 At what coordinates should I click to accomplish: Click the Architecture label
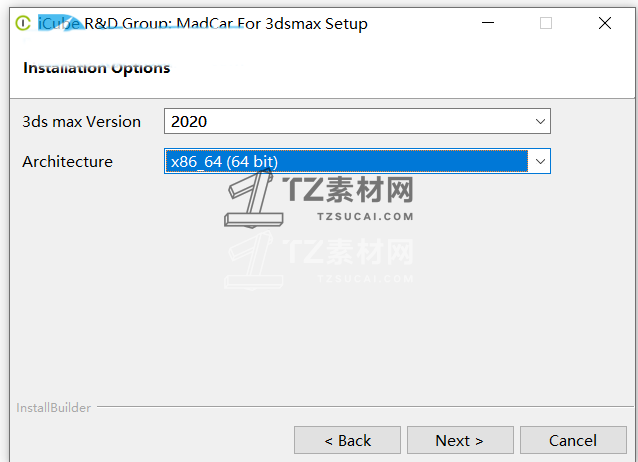pos(67,162)
